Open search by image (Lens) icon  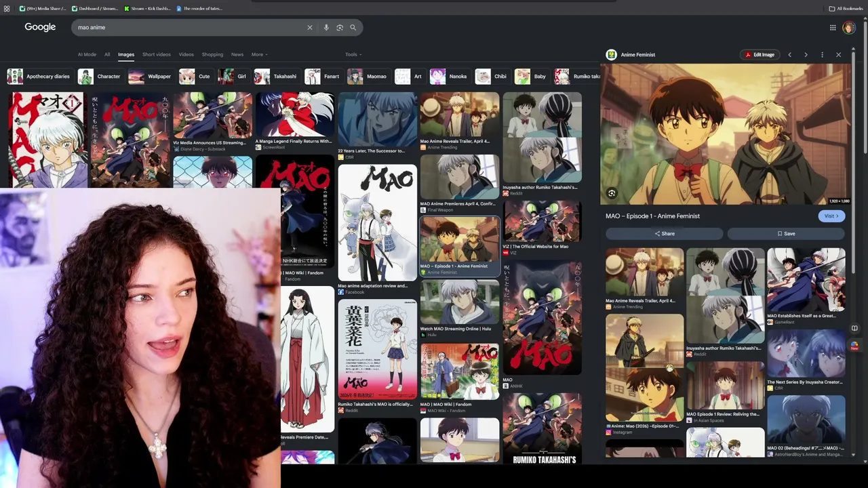[340, 28]
